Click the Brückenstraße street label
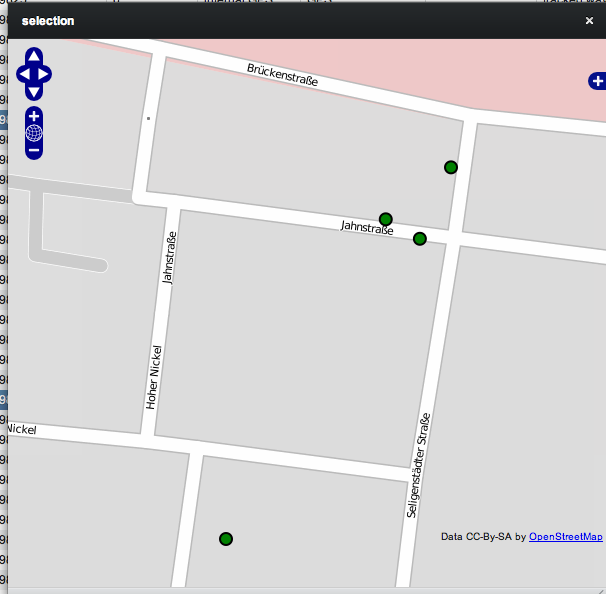 tap(282, 74)
